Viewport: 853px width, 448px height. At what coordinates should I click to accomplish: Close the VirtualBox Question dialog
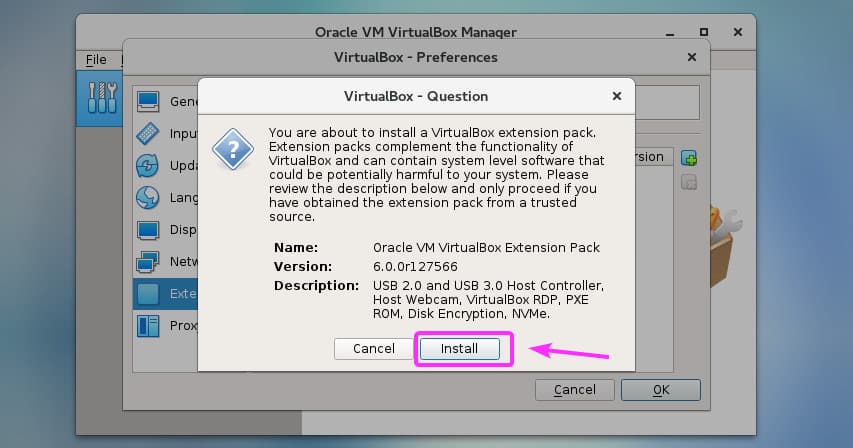point(614,96)
